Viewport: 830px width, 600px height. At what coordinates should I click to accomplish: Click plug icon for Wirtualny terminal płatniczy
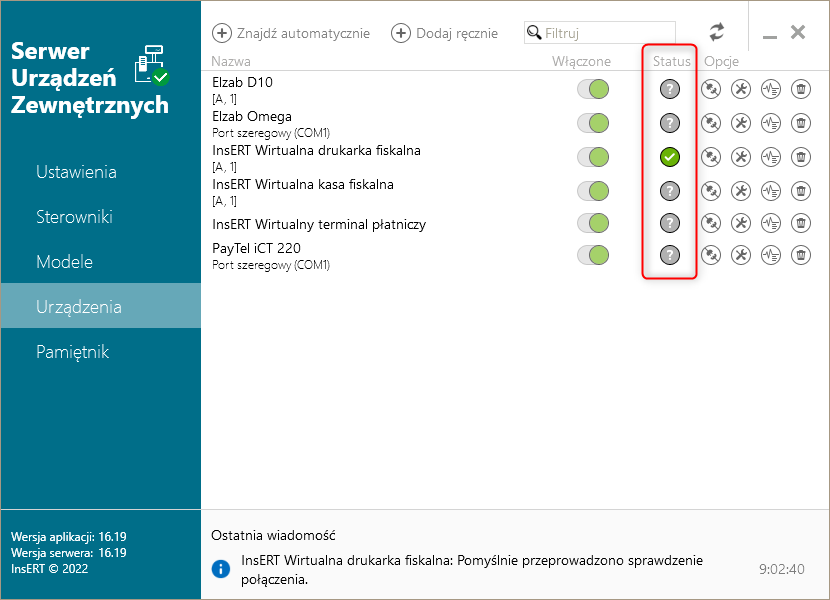[711, 223]
